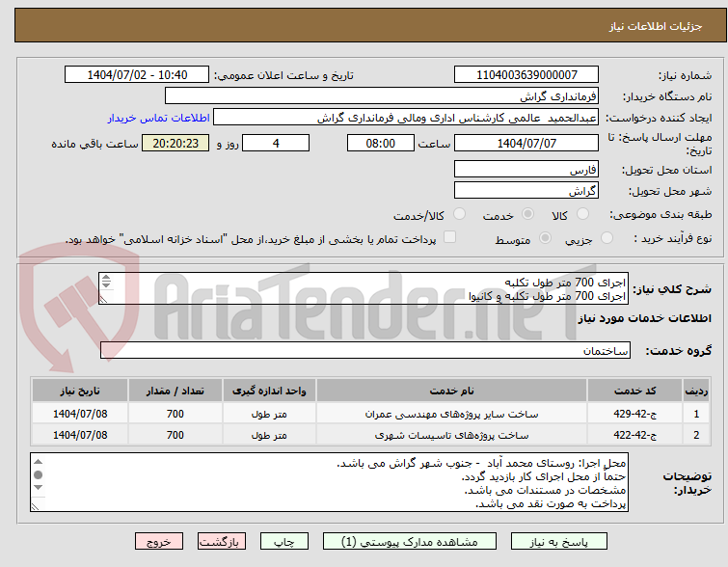728x567 pixels.
Task: Click scroll-up arrow in توضیحات خریدار box
Action: [38, 462]
